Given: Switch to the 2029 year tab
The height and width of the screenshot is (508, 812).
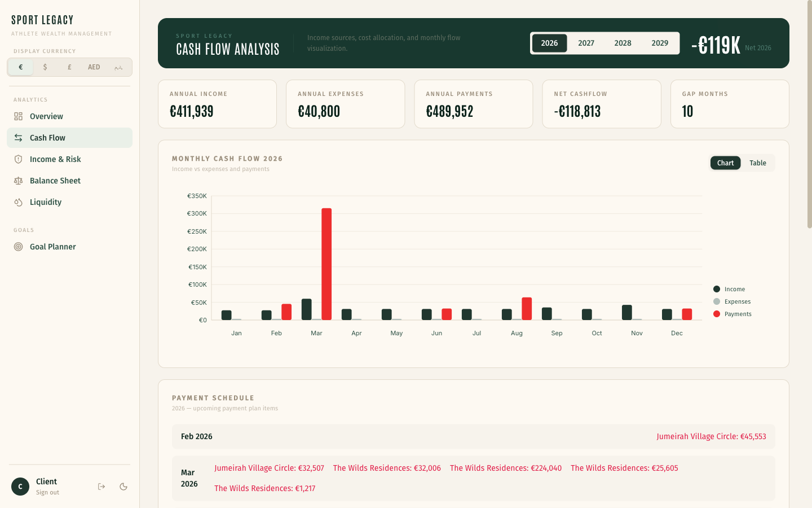Looking at the screenshot, I should (660, 43).
